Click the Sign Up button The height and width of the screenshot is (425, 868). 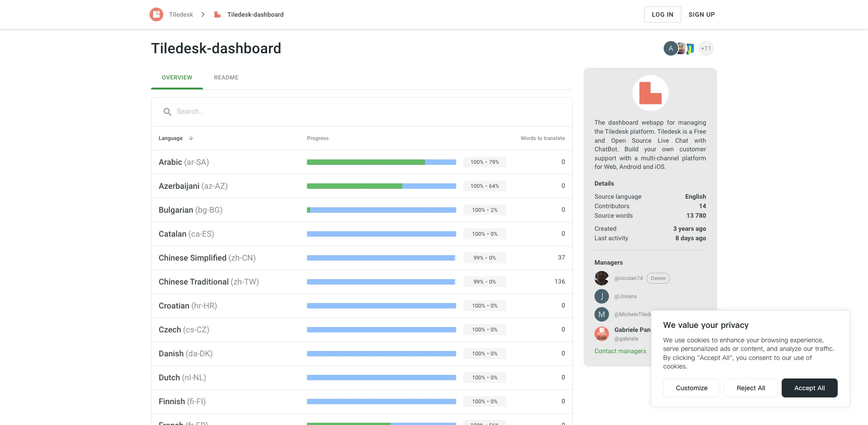click(702, 14)
